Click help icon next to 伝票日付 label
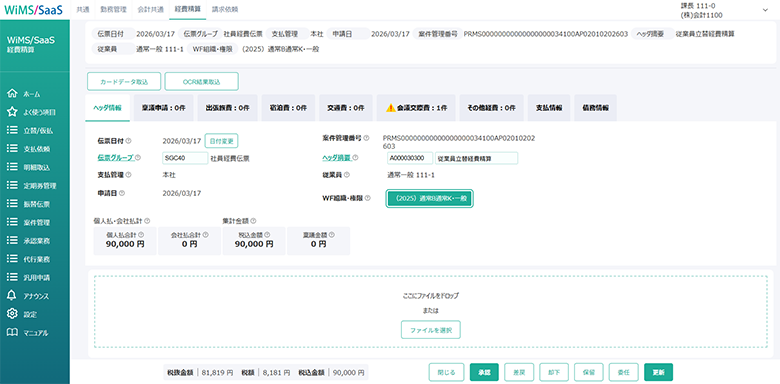 (129, 141)
